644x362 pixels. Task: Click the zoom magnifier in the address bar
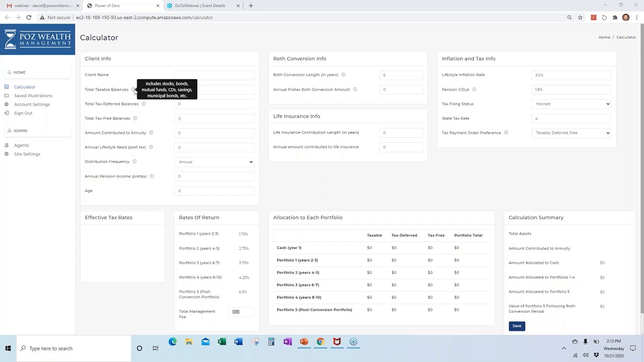pyautogui.click(x=570, y=17)
